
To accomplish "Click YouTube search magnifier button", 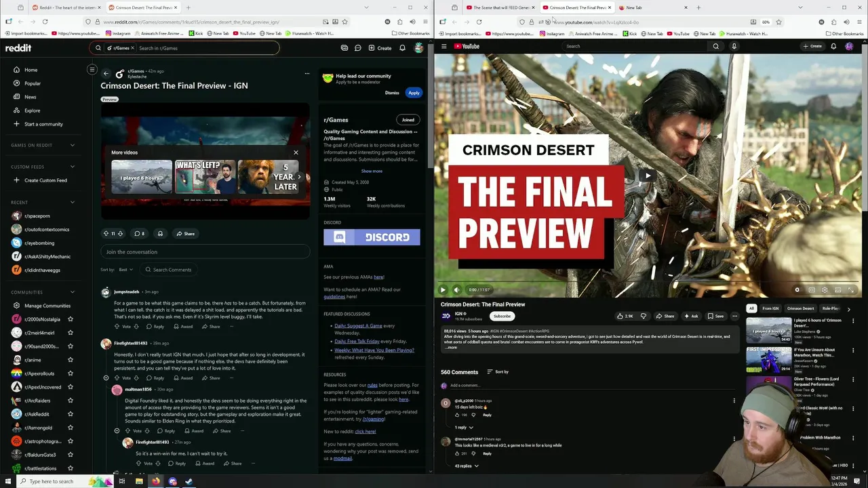I will pyautogui.click(x=715, y=46).
